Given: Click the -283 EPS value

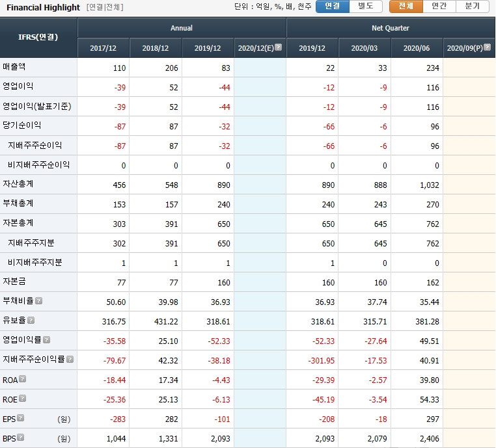Looking at the screenshot, I should click(118, 419).
